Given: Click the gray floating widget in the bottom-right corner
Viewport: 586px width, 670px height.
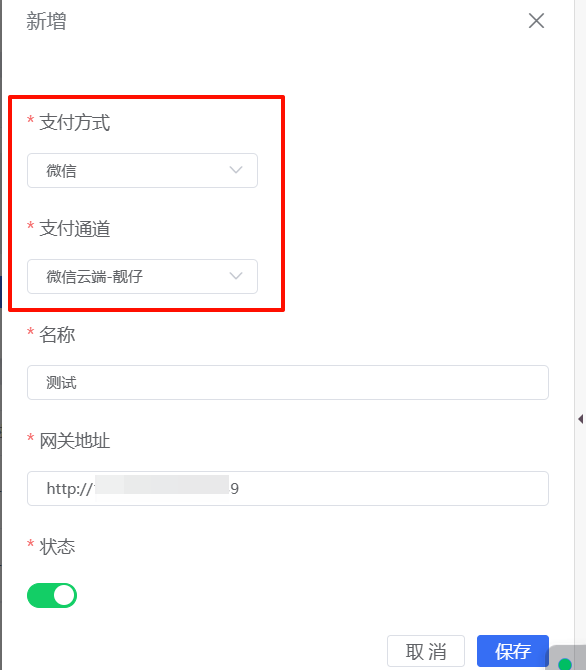Looking at the screenshot, I should [x=568, y=658].
